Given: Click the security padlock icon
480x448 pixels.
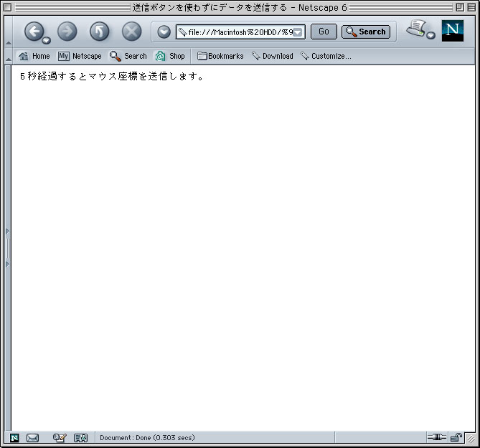Looking at the screenshot, I should coord(456,437).
